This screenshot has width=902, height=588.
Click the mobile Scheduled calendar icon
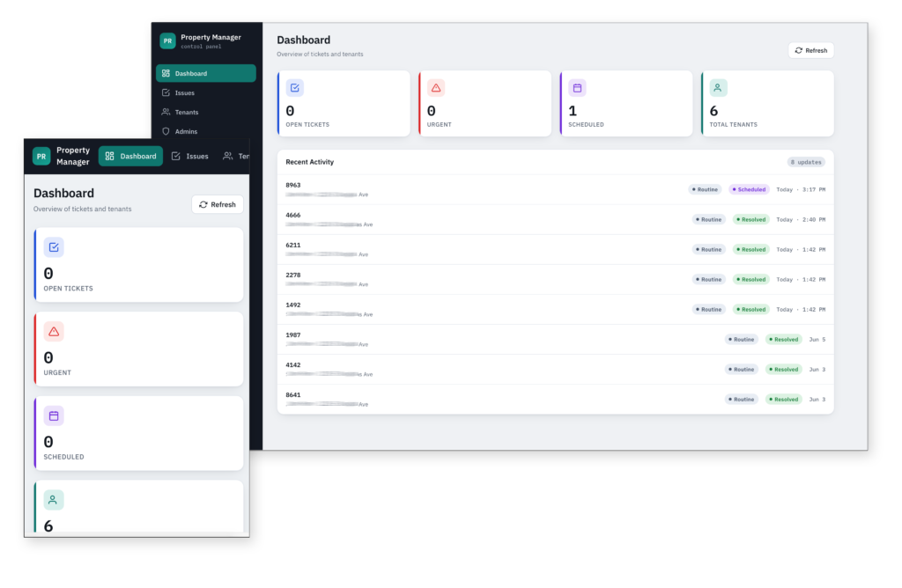[x=54, y=415]
